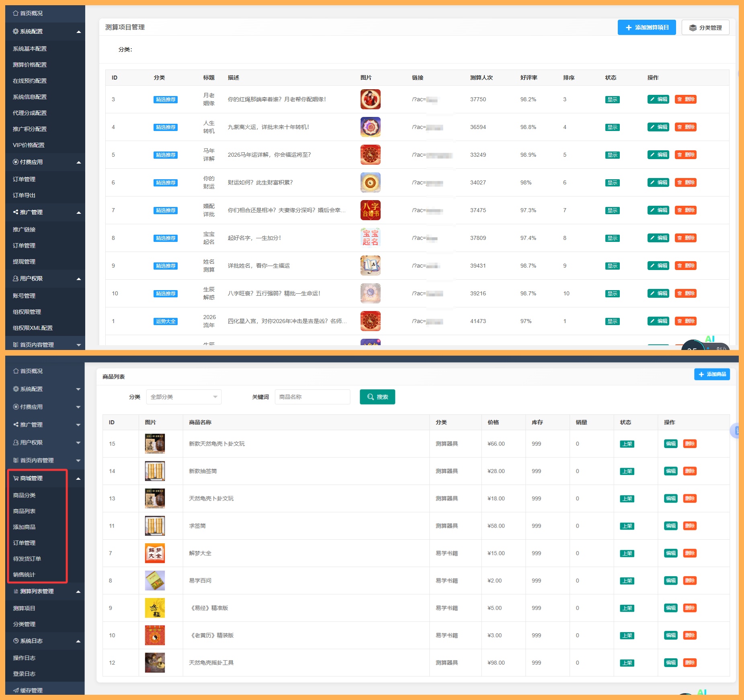Open 待发货订单 in the sidebar

click(x=27, y=559)
